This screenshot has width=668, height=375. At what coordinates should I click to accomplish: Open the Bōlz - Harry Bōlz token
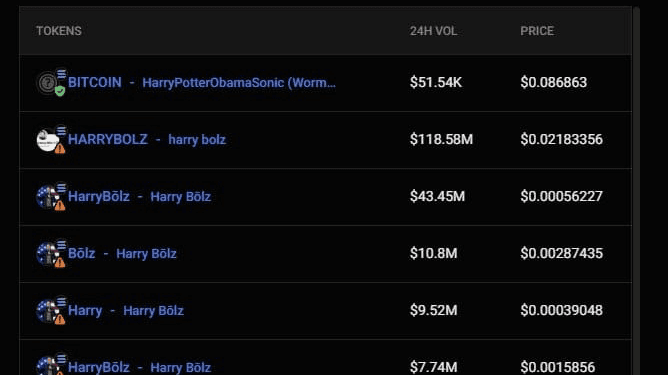click(x=325, y=254)
